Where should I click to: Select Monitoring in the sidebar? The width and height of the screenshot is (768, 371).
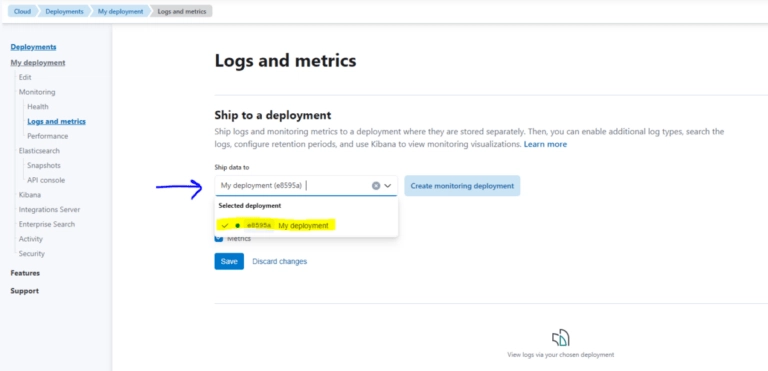point(37,92)
